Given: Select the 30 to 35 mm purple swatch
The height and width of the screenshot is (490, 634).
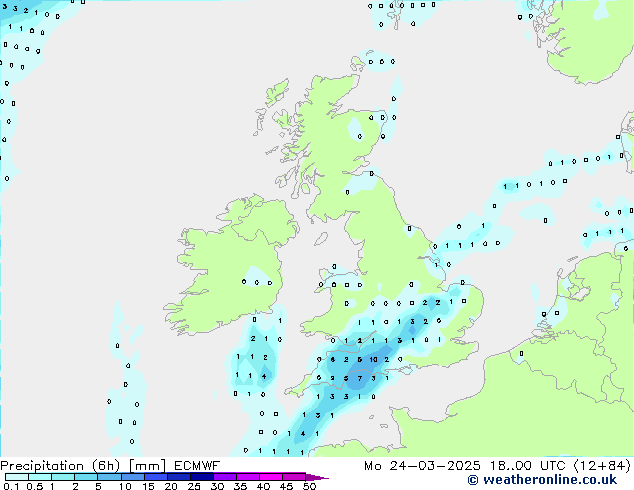Looking at the screenshot, I should coord(225,477).
